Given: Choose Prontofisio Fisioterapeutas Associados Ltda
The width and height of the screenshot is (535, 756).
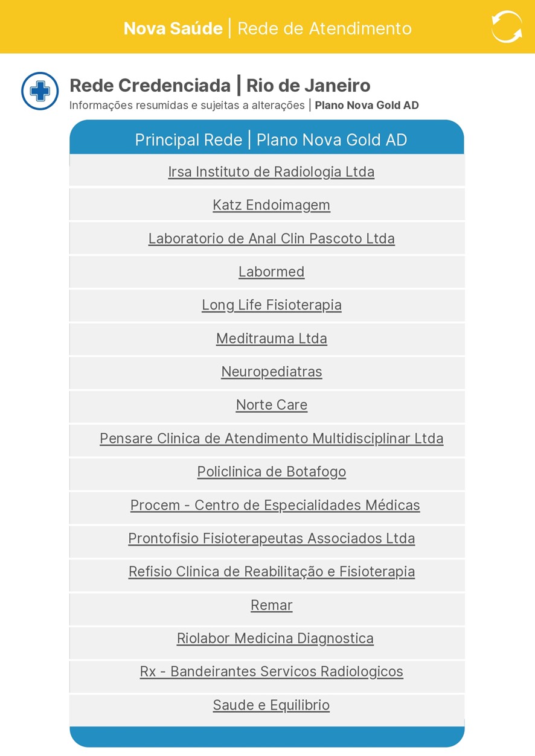Looking at the screenshot, I should point(271,538).
